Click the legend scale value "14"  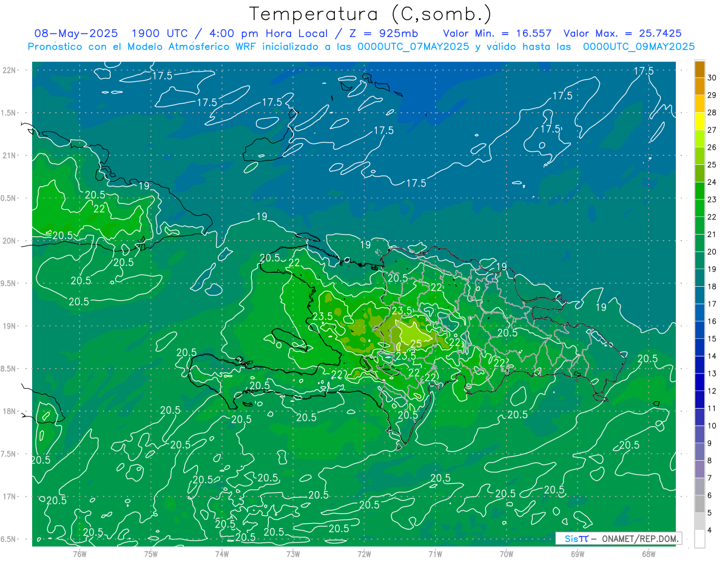[x=712, y=356]
